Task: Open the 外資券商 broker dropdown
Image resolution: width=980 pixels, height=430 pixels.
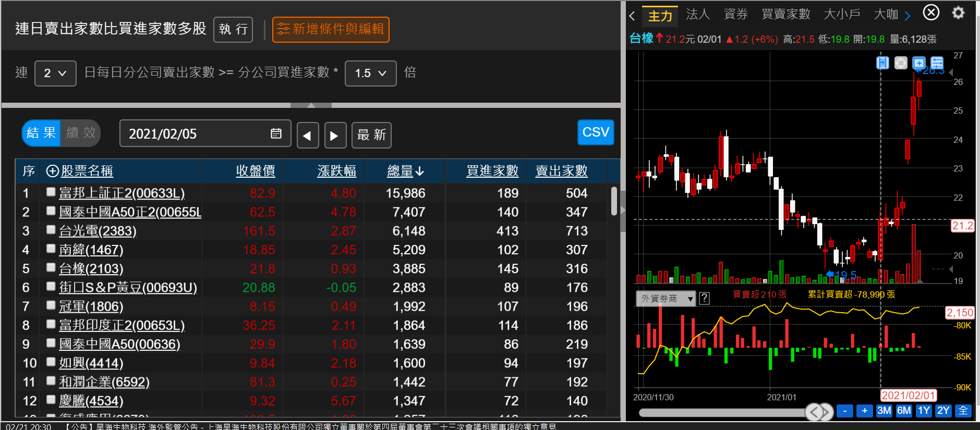Action: (666, 299)
